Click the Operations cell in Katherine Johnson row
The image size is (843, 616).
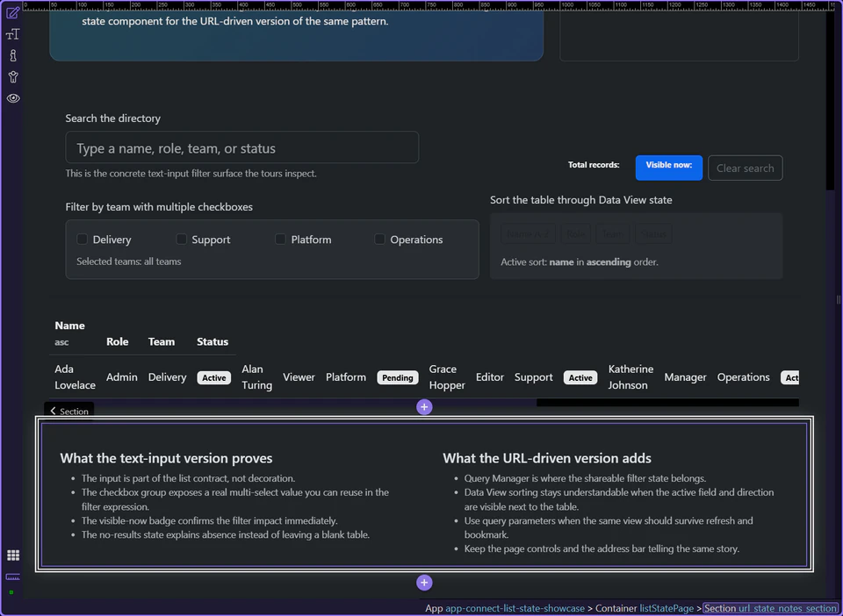(743, 377)
